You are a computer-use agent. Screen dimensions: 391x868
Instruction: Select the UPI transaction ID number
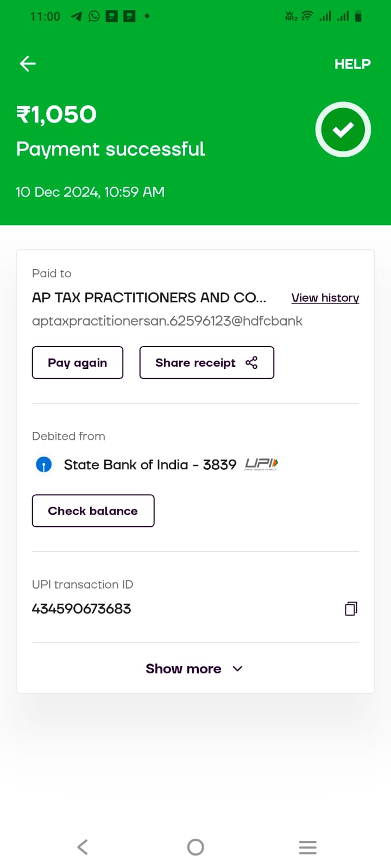81,609
